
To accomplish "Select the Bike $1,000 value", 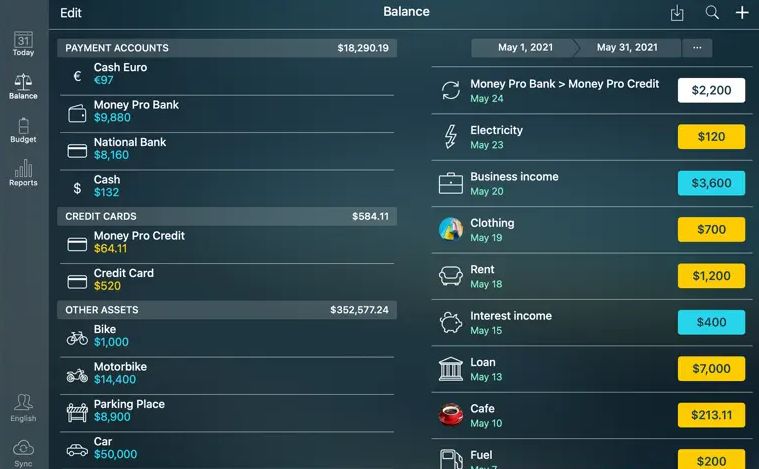I will pyautogui.click(x=111, y=342).
